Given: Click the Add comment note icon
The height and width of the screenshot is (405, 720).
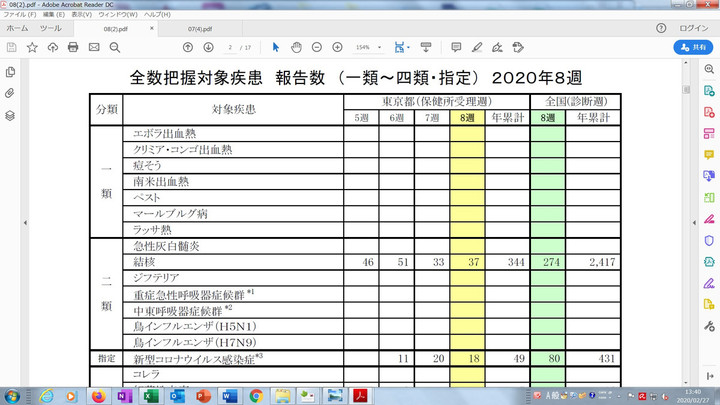Looking at the screenshot, I should [456, 47].
